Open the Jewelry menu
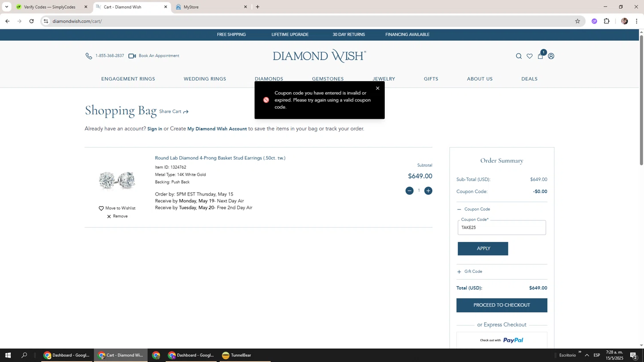The image size is (644, 362). click(x=384, y=79)
